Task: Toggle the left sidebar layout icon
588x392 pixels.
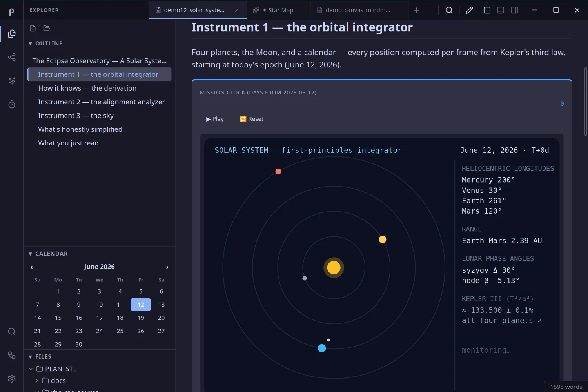Action: 487,10
